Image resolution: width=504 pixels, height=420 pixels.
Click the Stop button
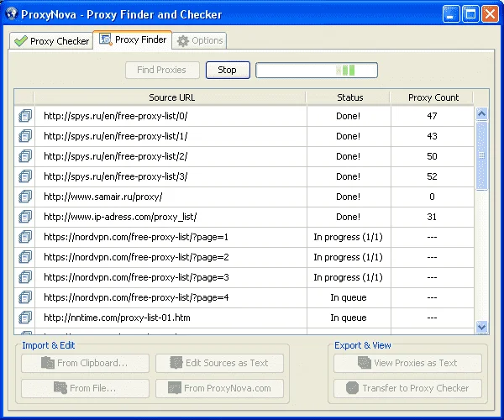(x=228, y=70)
